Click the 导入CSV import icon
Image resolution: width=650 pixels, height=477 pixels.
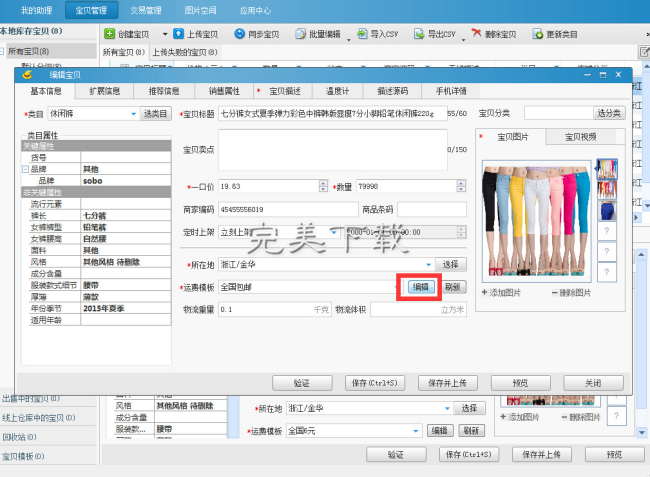tap(362, 34)
